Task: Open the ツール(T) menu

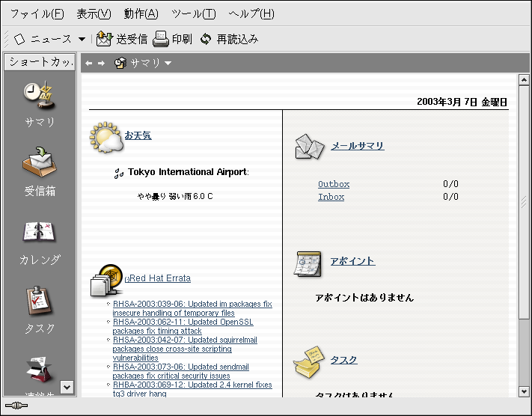Action: pyautogui.click(x=193, y=13)
